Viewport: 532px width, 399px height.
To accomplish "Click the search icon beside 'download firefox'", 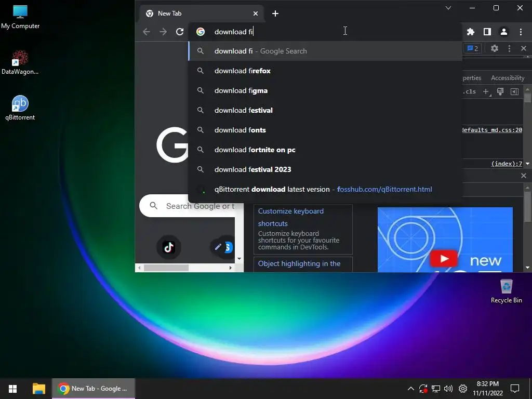I will (x=201, y=71).
